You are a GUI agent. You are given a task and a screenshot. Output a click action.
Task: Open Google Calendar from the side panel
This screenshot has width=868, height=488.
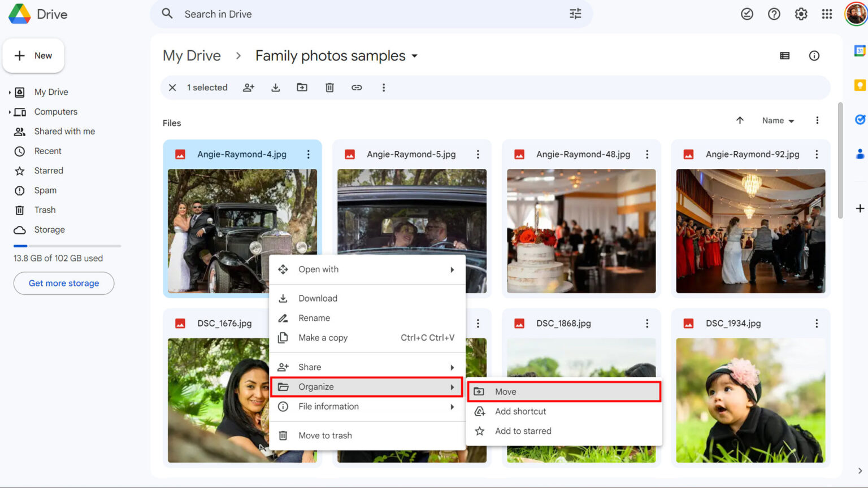tap(860, 50)
